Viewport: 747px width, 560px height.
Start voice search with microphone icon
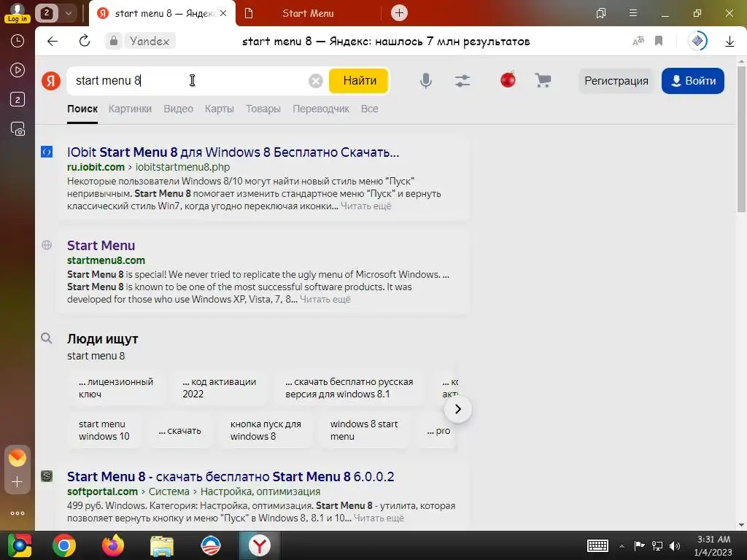point(426,80)
